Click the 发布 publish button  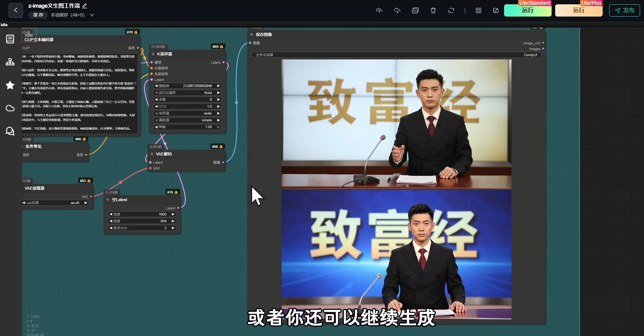(x=625, y=10)
